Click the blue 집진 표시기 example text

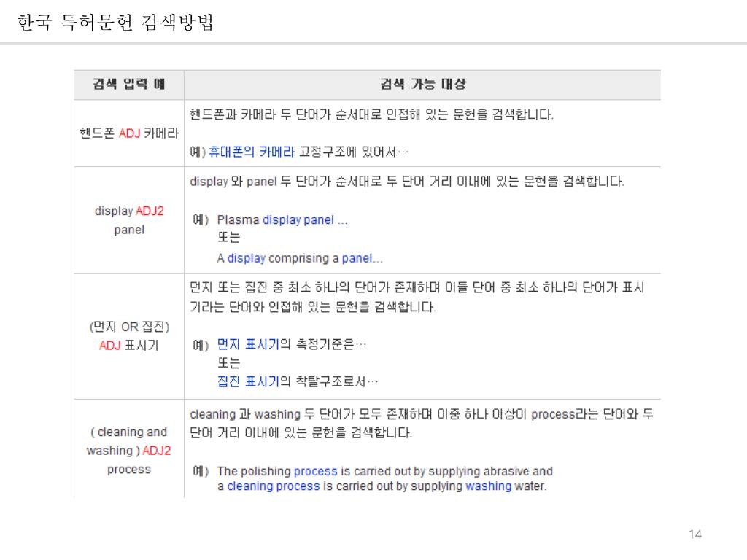(x=249, y=381)
